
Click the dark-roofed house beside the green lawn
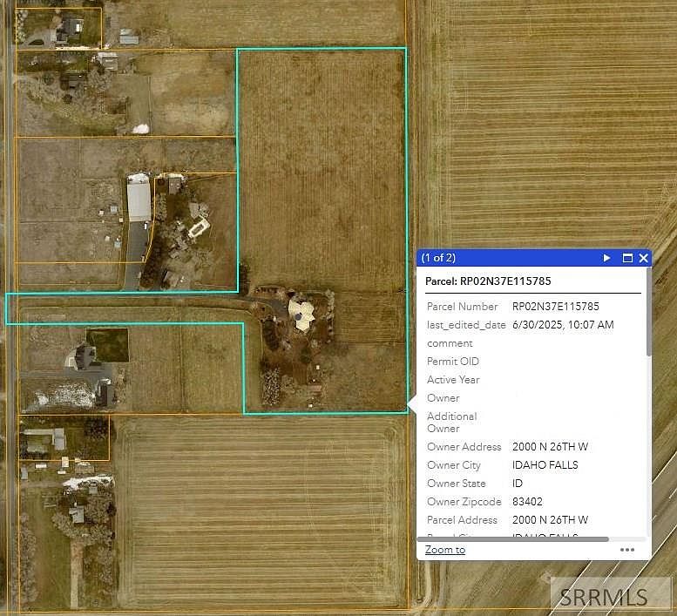pos(85,356)
